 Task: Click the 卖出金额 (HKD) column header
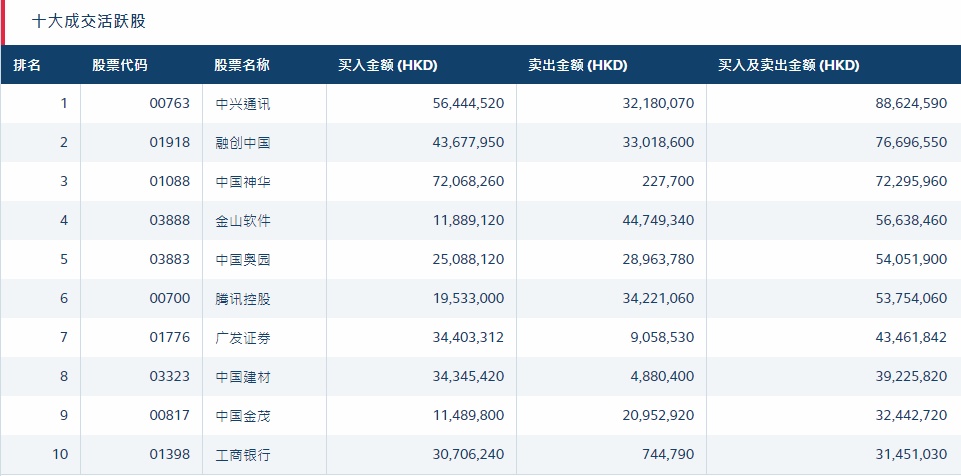coord(578,66)
